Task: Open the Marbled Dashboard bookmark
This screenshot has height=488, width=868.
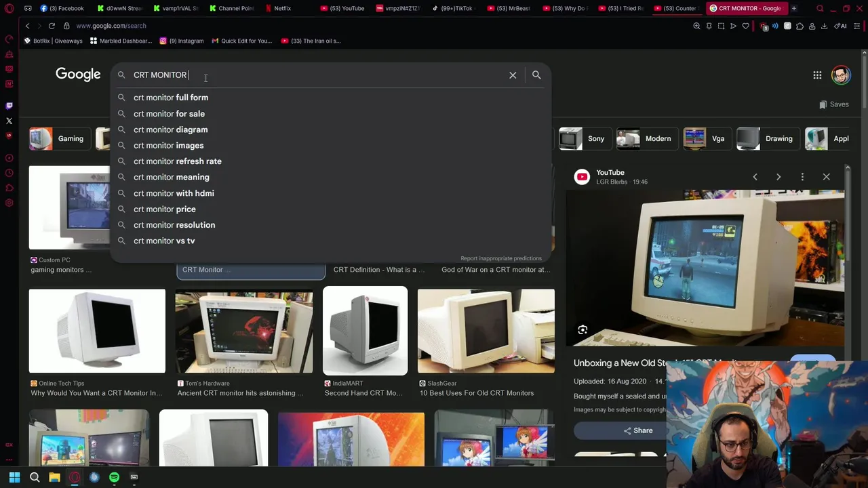Action: (x=121, y=41)
